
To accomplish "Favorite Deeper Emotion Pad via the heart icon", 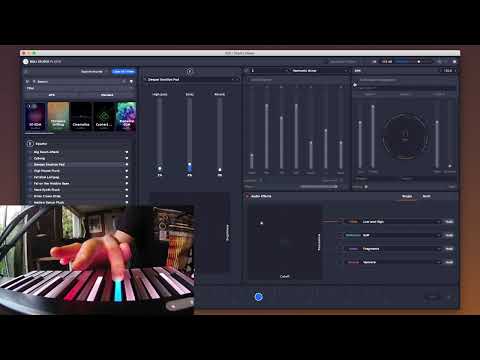I will (x=126, y=165).
